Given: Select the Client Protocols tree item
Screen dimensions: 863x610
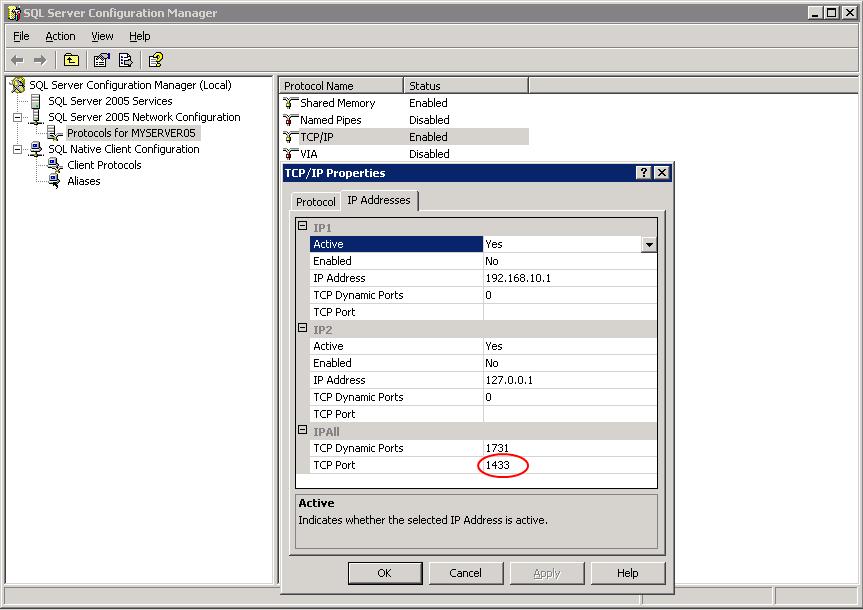Looking at the screenshot, I should (104, 165).
